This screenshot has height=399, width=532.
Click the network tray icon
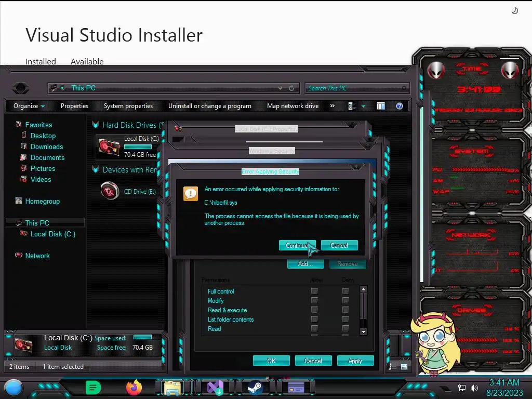click(461, 388)
